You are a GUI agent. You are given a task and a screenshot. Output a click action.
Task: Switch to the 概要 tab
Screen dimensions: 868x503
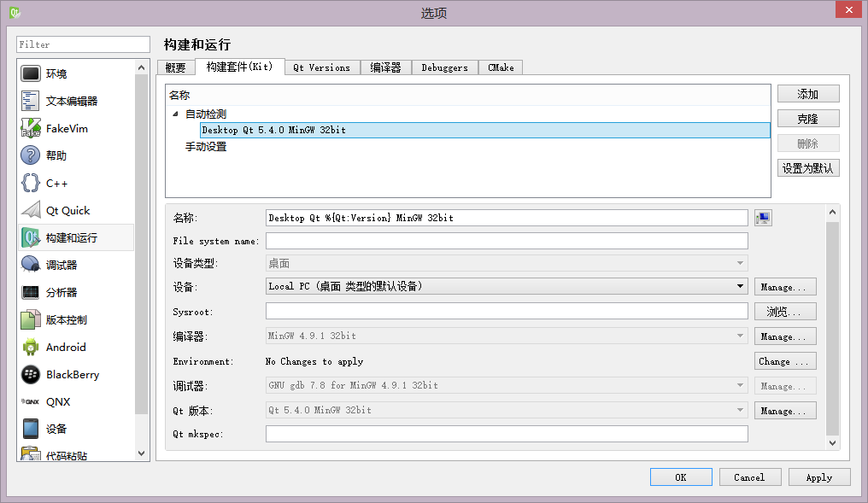point(175,67)
